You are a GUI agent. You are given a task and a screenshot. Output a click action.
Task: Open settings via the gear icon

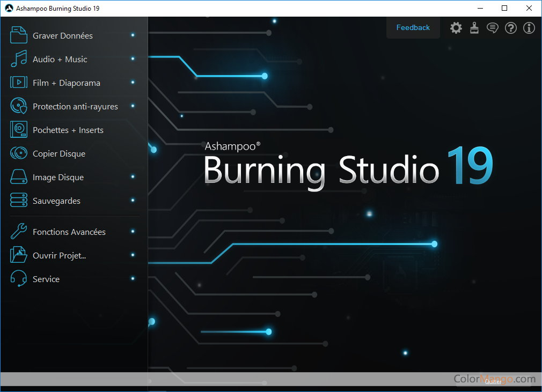click(x=456, y=28)
